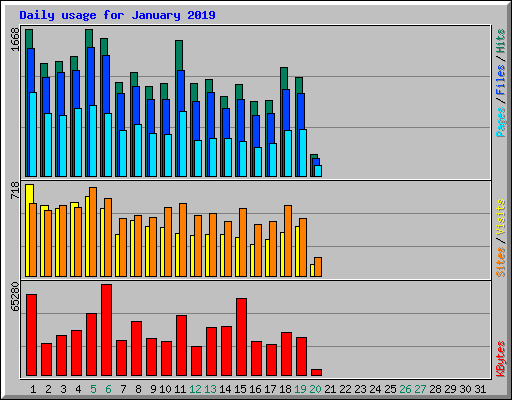Click green day 19 on the x-axis
Viewport: 512px width, 400px height.
click(300, 389)
